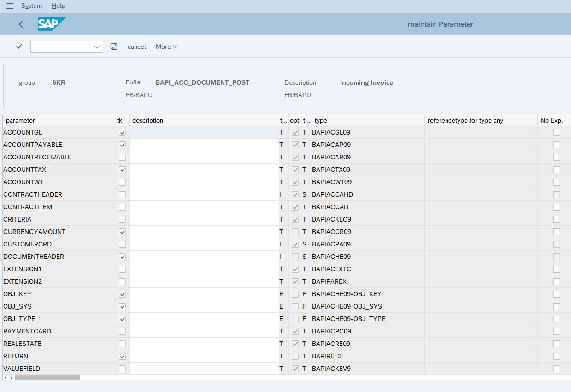Click the BAPI_ACC_DOCUMENT_POST function name

[x=202, y=82]
